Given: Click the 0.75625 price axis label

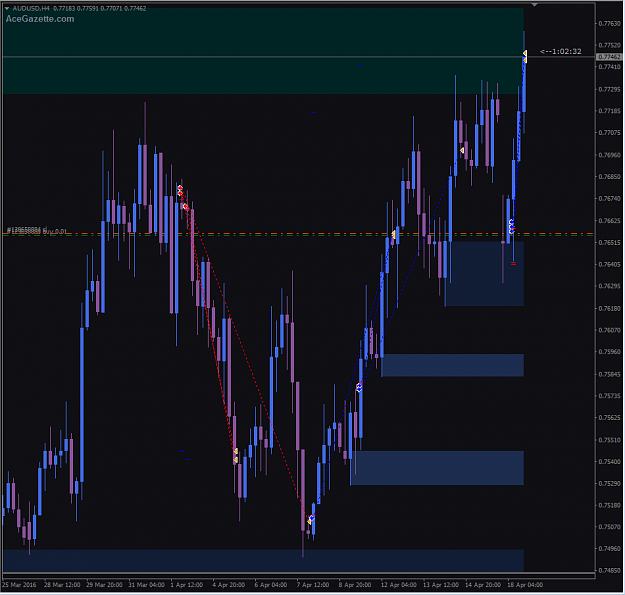Looking at the screenshot, I should click(609, 418).
